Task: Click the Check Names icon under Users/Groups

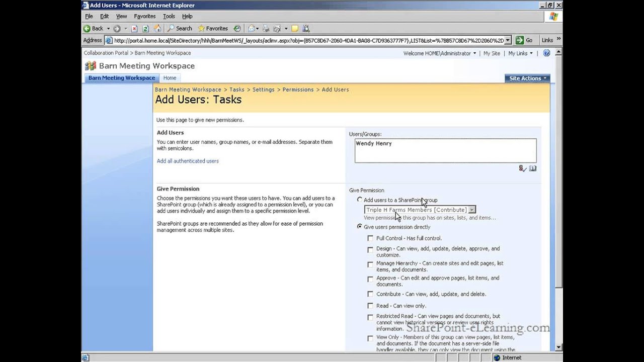Action: (x=522, y=168)
